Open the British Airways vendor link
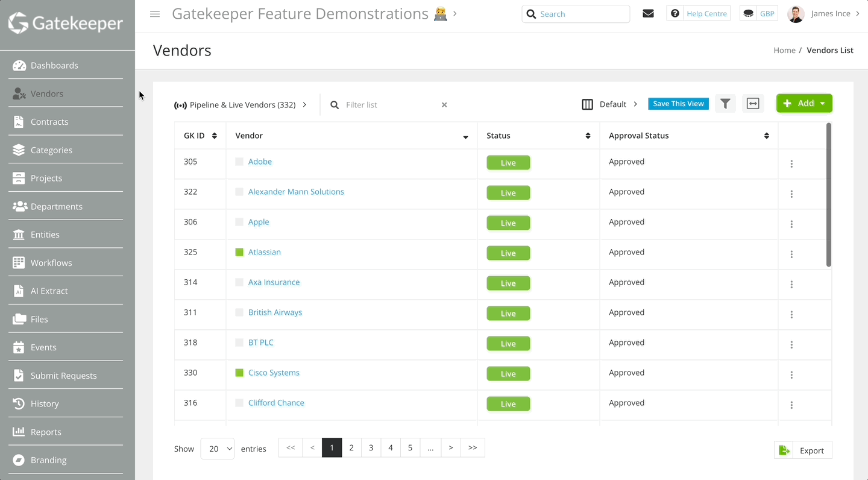This screenshot has width=868, height=480. (x=275, y=312)
